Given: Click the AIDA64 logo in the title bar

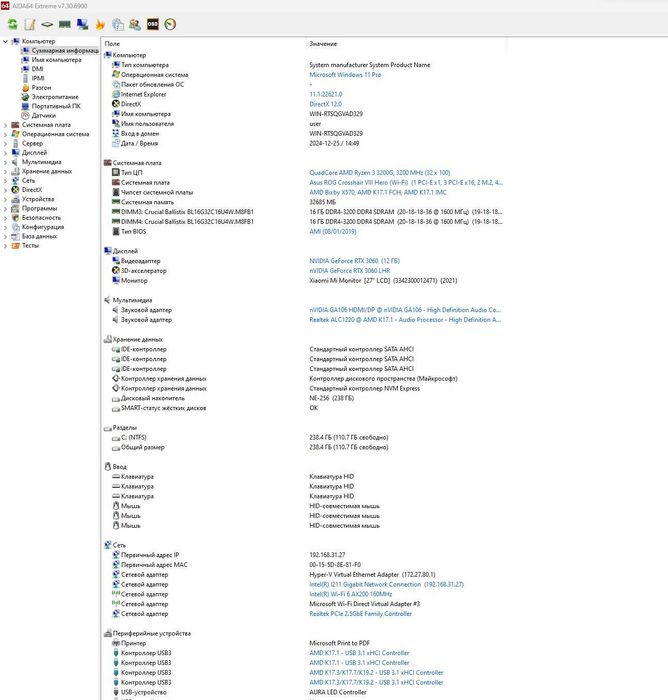Looking at the screenshot, I should click(x=5, y=5).
